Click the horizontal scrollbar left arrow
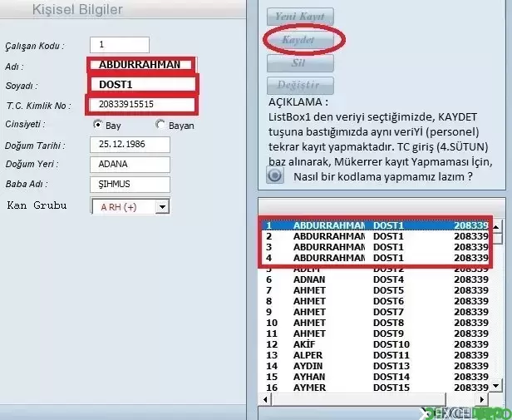Image resolution: width=512 pixels, height=420 pixels. (x=265, y=399)
